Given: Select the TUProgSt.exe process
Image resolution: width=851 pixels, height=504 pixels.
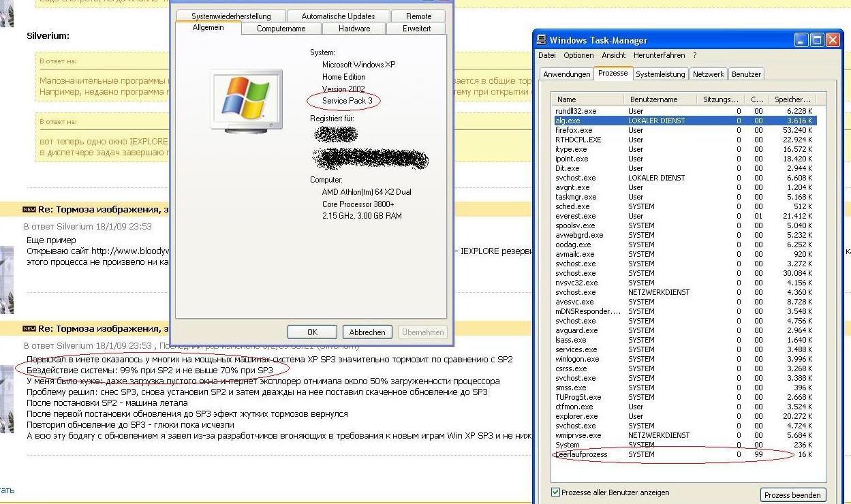Looking at the screenshot, I should 684,397.
